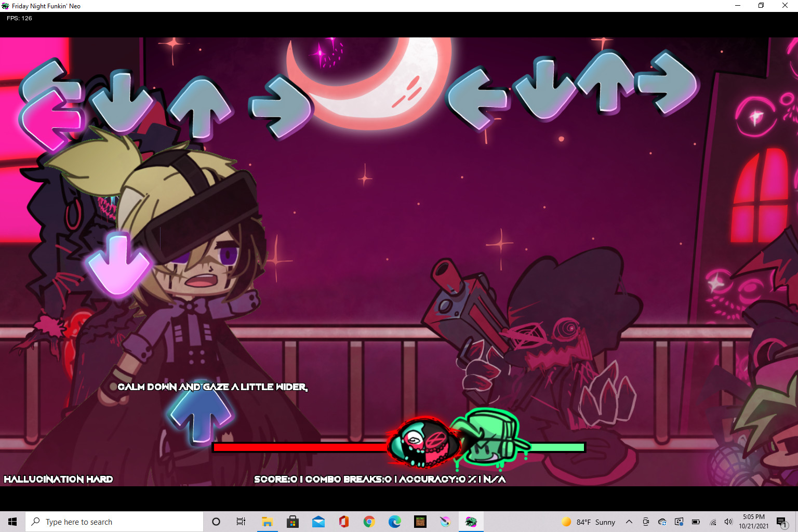Viewport: 798px width, 532px height.
Task: Click the falling pink down arrow note
Action: coord(118,263)
